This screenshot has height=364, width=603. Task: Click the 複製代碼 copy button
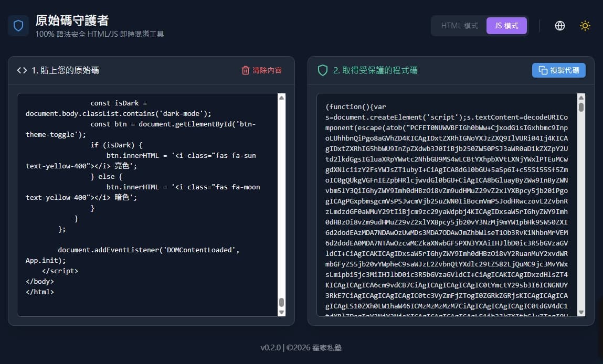point(559,70)
